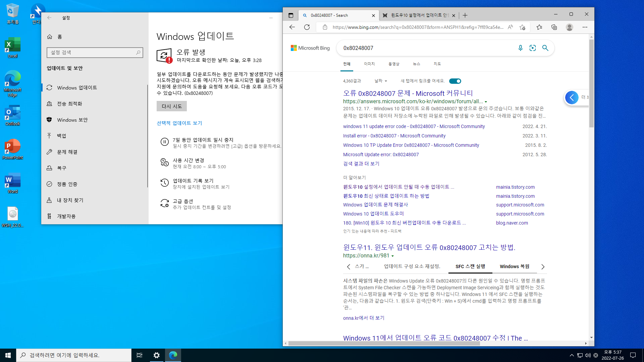Select Bing 지도 tab

coord(437,64)
